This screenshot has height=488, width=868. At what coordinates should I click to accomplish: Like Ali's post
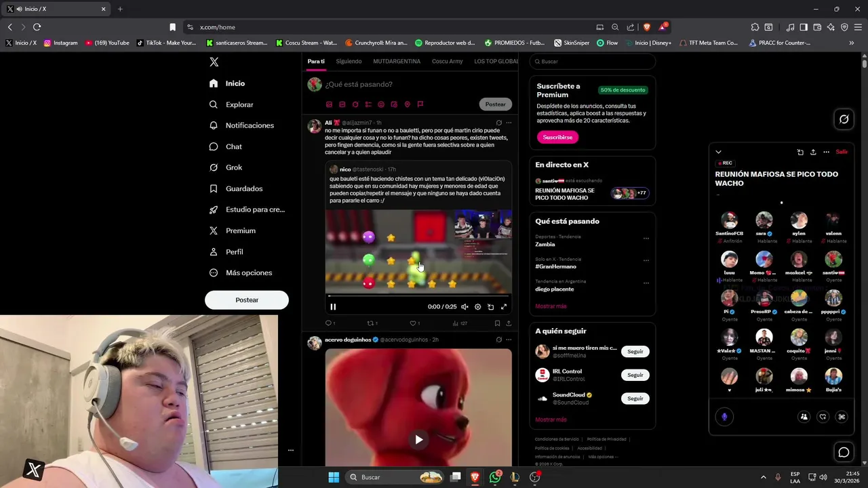click(x=414, y=323)
